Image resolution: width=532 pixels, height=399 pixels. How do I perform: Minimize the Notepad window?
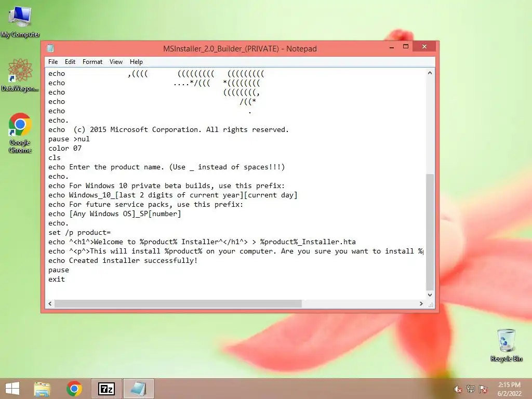click(392, 47)
